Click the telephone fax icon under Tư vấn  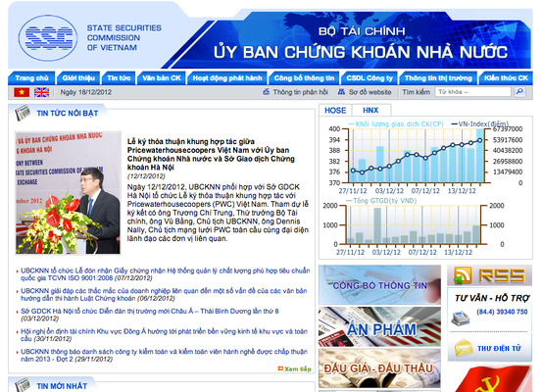pyautogui.click(x=461, y=318)
